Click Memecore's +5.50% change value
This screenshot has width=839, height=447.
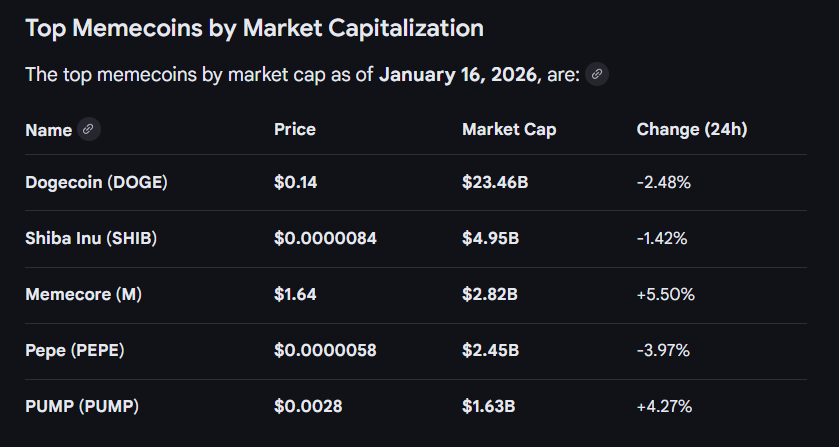click(665, 294)
